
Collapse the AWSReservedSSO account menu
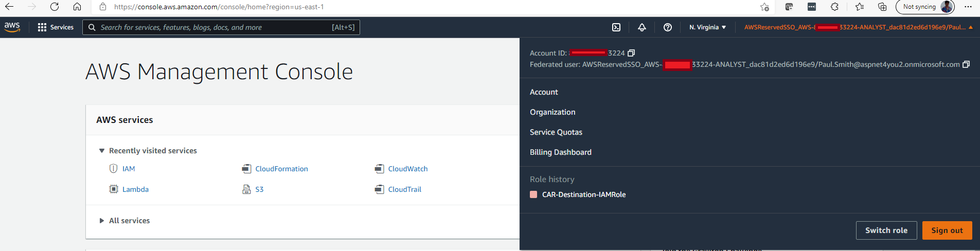pos(858,27)
